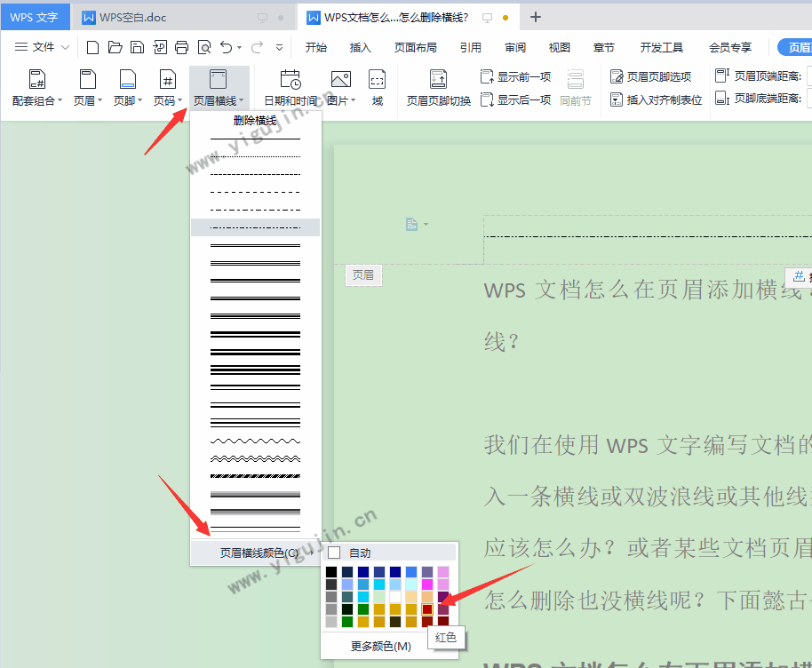Viewport: 812px width, 668px height.
Task: Select the single wavy line style
Action: [255, 441]
